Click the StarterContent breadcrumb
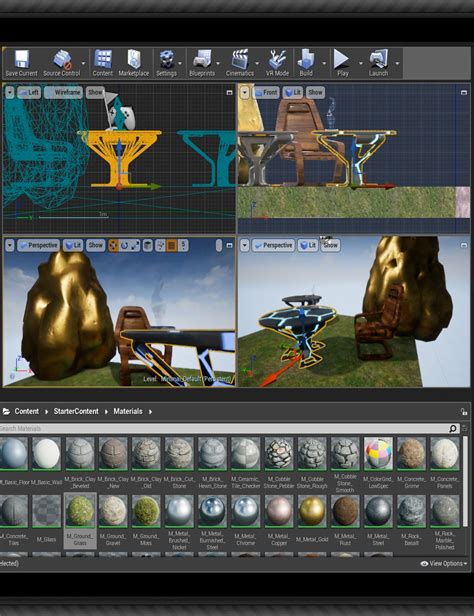Viewport: 474px width, 616px height. click(76, 411)
